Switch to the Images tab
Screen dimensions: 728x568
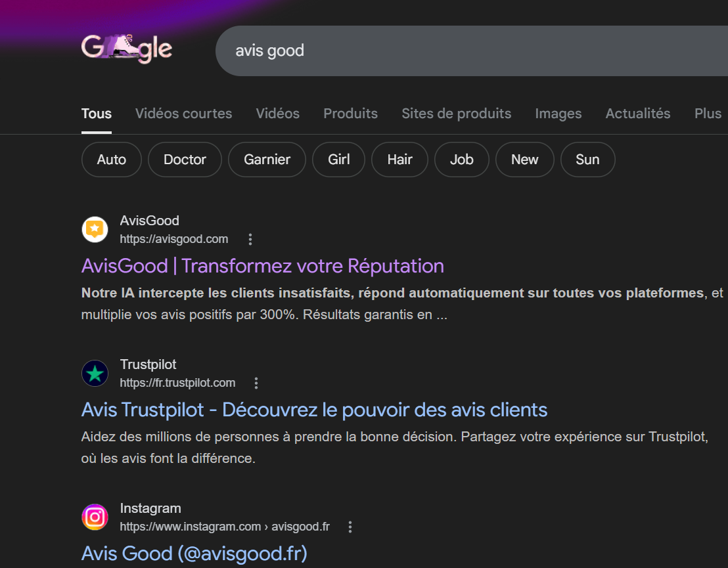coord(558,114)
